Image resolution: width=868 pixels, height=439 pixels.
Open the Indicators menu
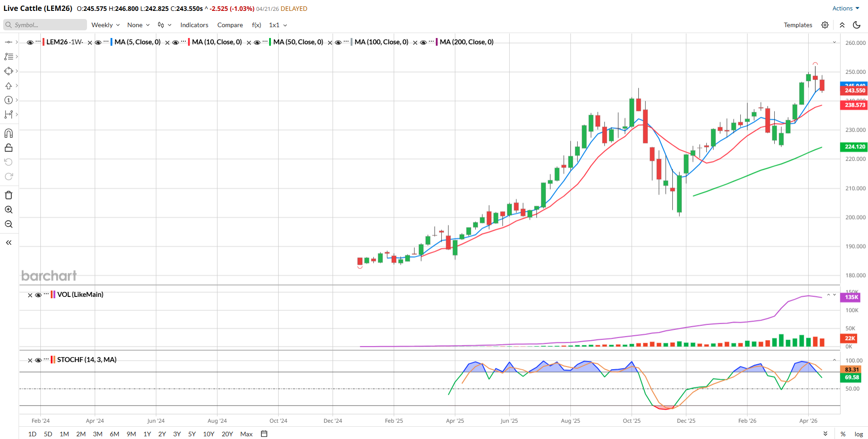tap(194, 25)
